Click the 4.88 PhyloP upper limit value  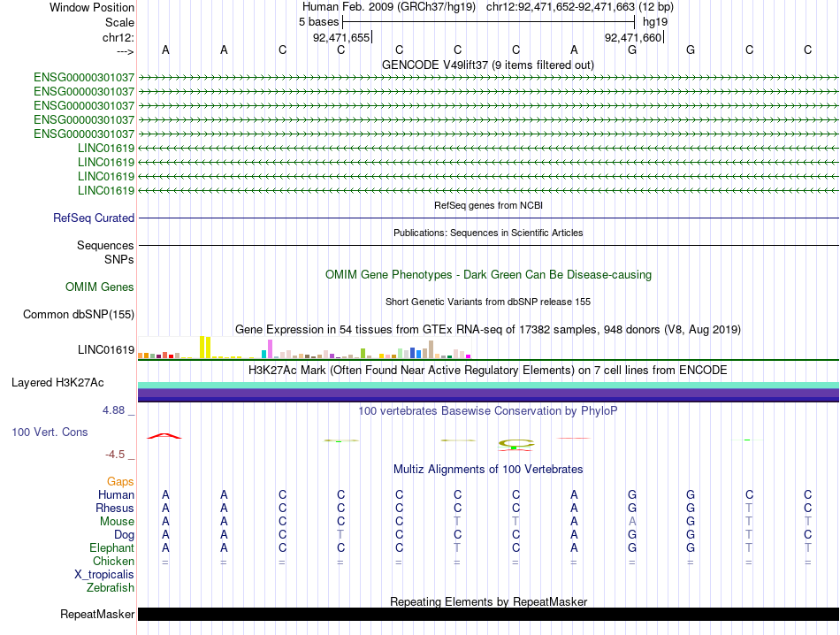coord(113,410)
